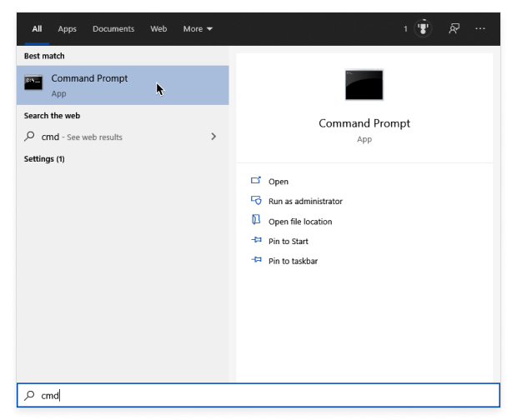
Task: Click the Pin to taskbar pin icon
Action: pyautogui.click(x=256, y=261)
